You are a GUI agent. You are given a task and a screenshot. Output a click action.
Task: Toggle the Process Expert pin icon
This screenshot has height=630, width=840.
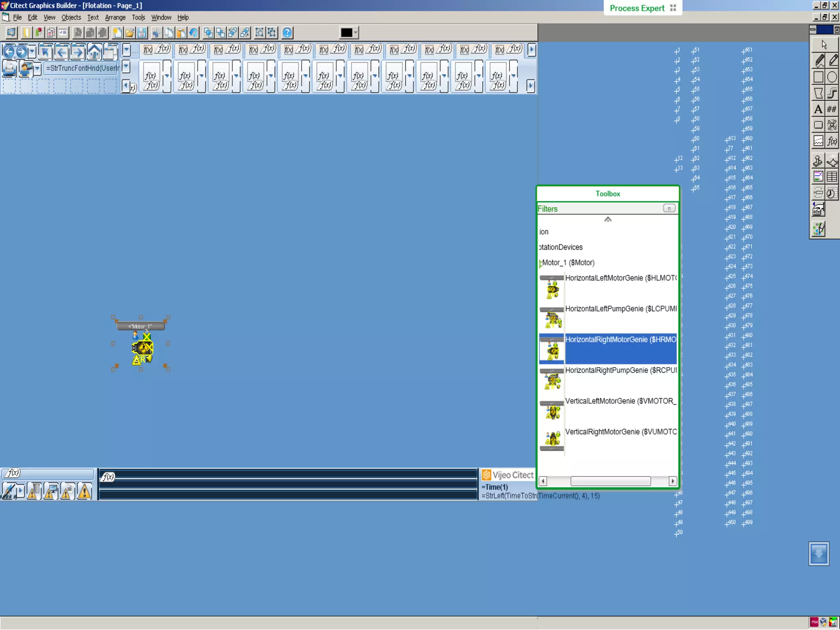pos(673,8)
